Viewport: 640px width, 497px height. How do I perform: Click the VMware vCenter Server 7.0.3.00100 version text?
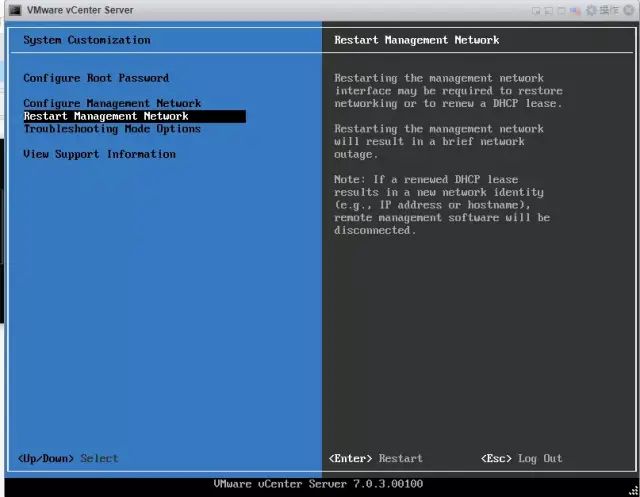(x=318, y=484)
